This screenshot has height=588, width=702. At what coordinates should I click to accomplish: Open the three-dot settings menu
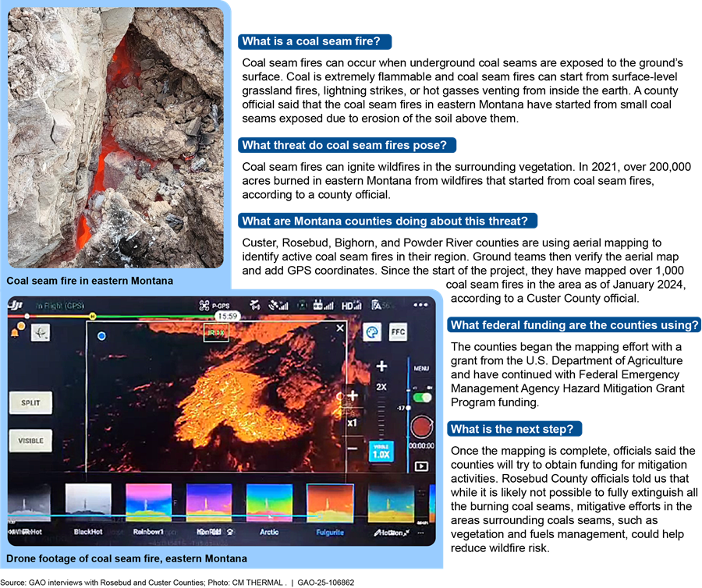coord(419,306)
